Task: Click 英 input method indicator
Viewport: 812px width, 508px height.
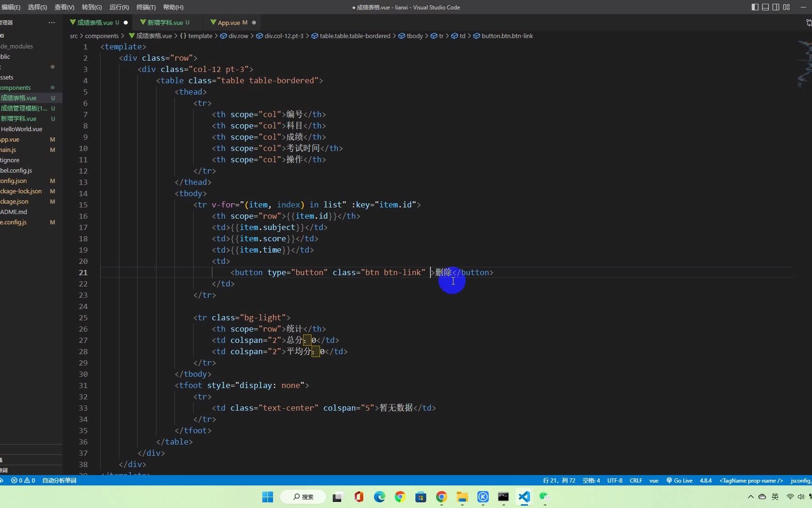Action: [x=775, y=497]
